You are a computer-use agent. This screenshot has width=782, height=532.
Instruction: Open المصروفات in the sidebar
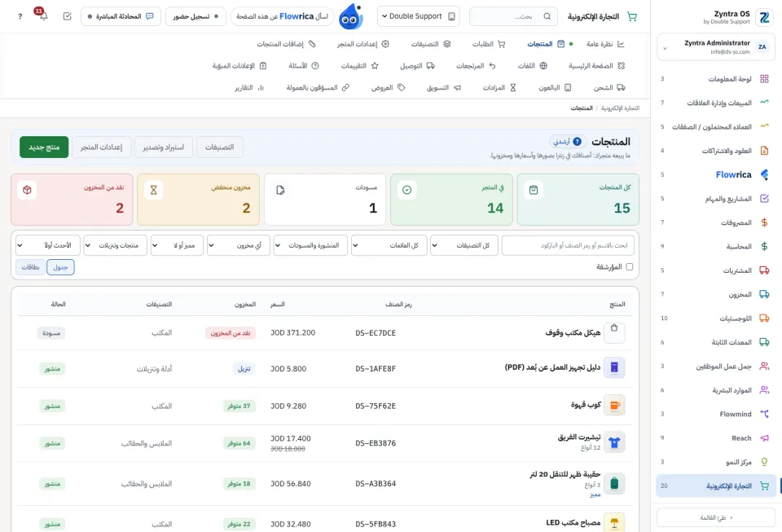coord(716,222)
